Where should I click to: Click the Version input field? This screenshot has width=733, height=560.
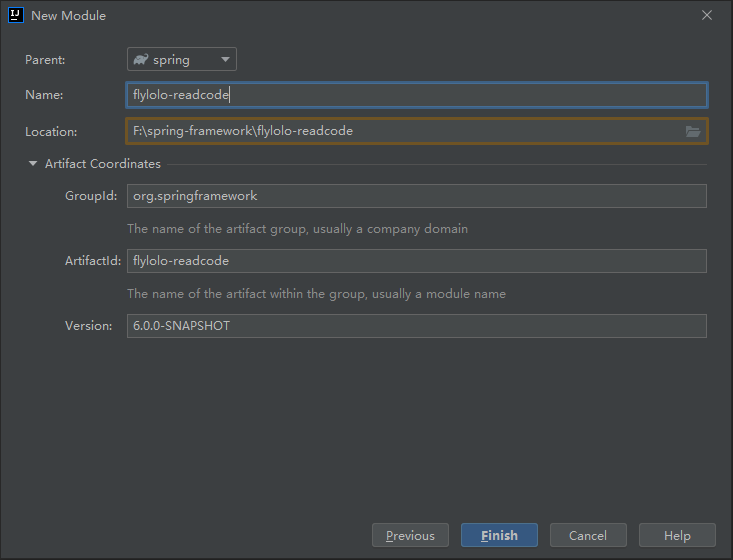pyautogui.click(x=417, y=326)
